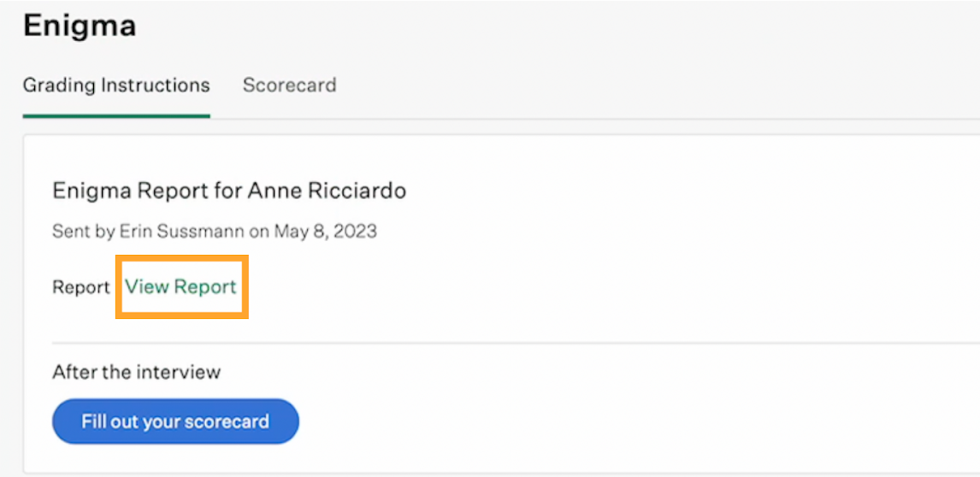Click the May 8, 2023 date text
The width and height of the screenshot is (980, 477).
coord(326,231)
